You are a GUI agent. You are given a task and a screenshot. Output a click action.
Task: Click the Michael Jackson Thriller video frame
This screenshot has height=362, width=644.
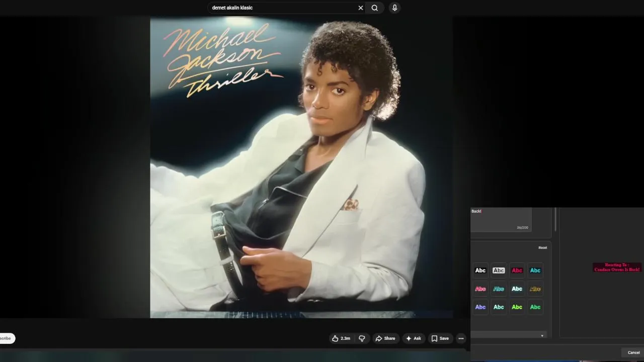(x=301, y=167)
